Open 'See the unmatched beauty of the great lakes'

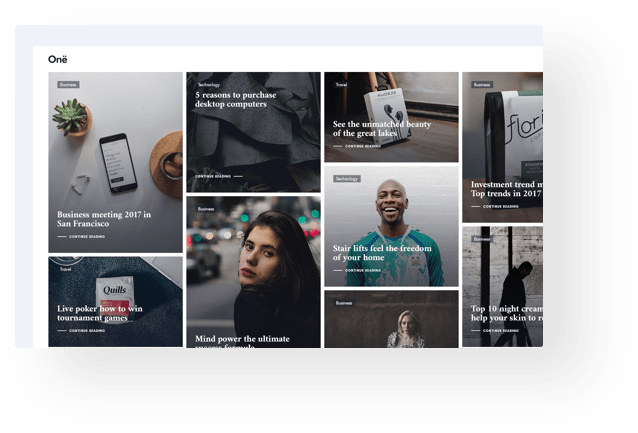[382, 129]
